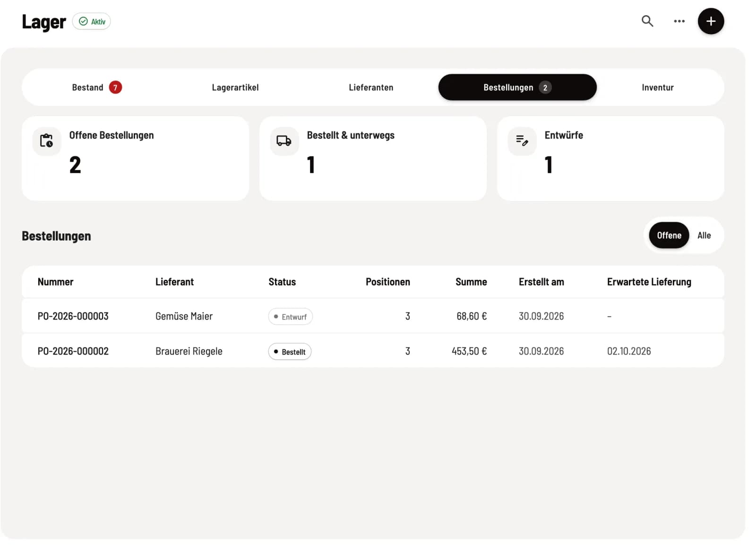Sort by the Summe column header
Screen dimensions: 756x545
click(x=471, y=282)
